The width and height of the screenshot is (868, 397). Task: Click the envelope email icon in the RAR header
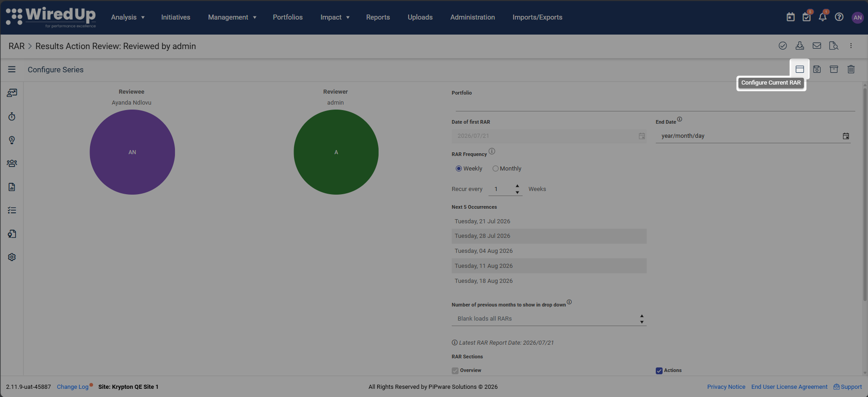pos(817,45)
